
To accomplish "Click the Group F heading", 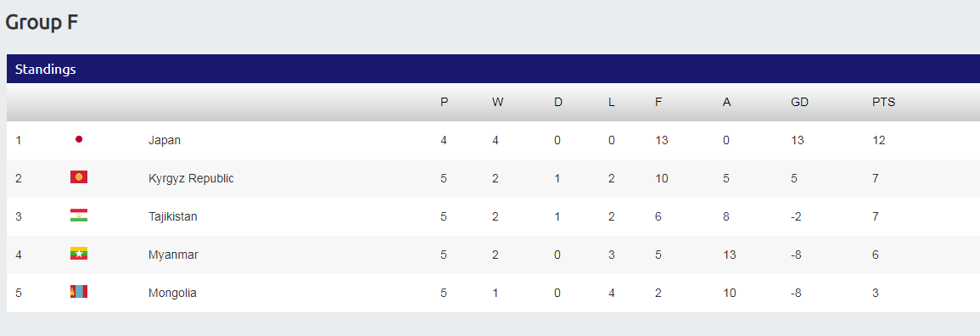I will pos(42,22).
